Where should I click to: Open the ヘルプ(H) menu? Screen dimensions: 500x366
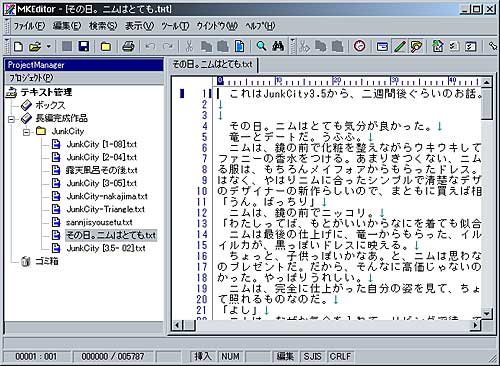(260, 26)
